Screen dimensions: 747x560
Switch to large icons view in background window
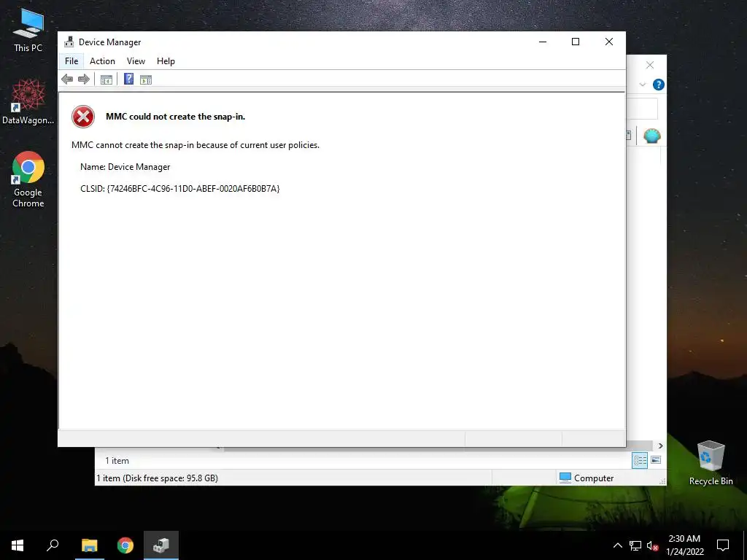(x=656, y=460)
